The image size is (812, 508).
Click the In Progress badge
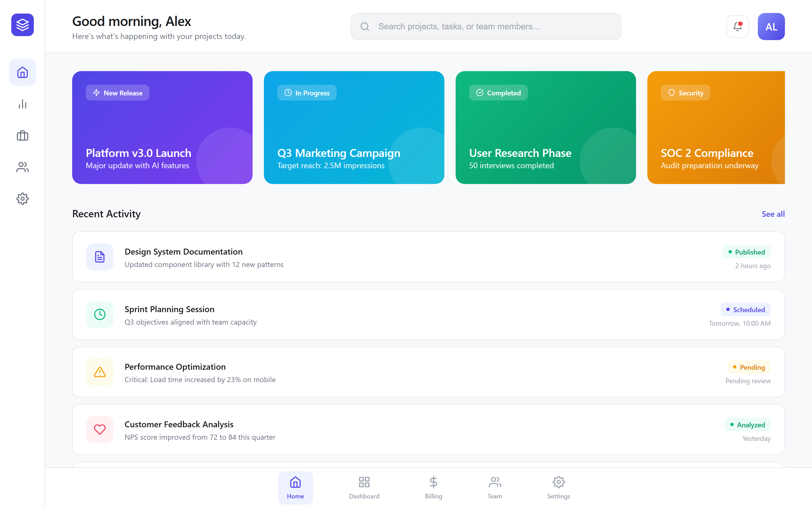(x=307, y=93)
